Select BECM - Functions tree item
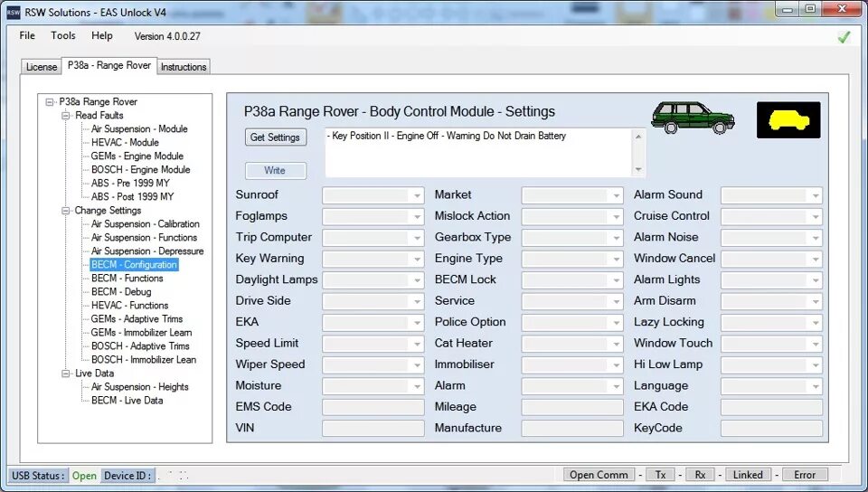868x492 pixels. tap(127, 279)
